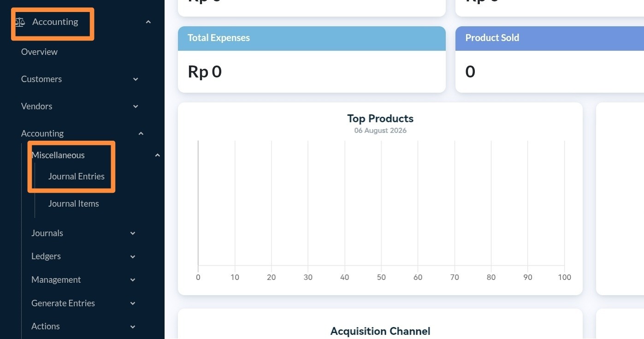
Task: Expand the Vendors chevron
Action: click(136, 107)
